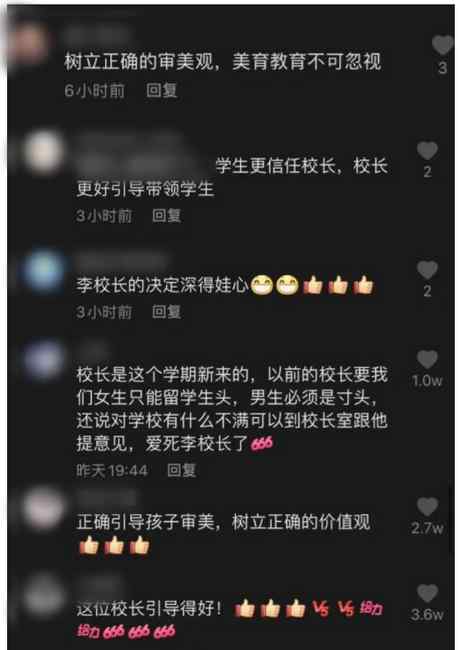This screenshot has width=460, height=650.
Task: Tap heart on 李校长的决定深得娃心 comment
Action: point(427,270)
